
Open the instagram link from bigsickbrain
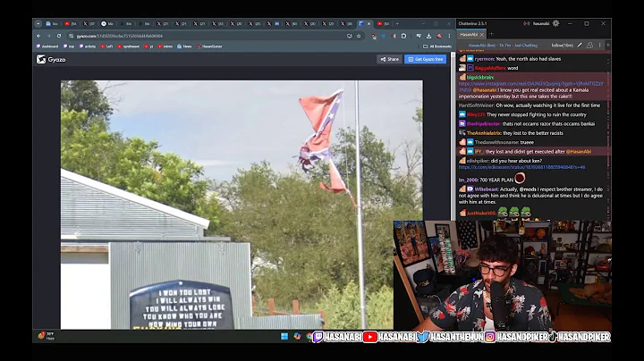click(x=531, y=87)
